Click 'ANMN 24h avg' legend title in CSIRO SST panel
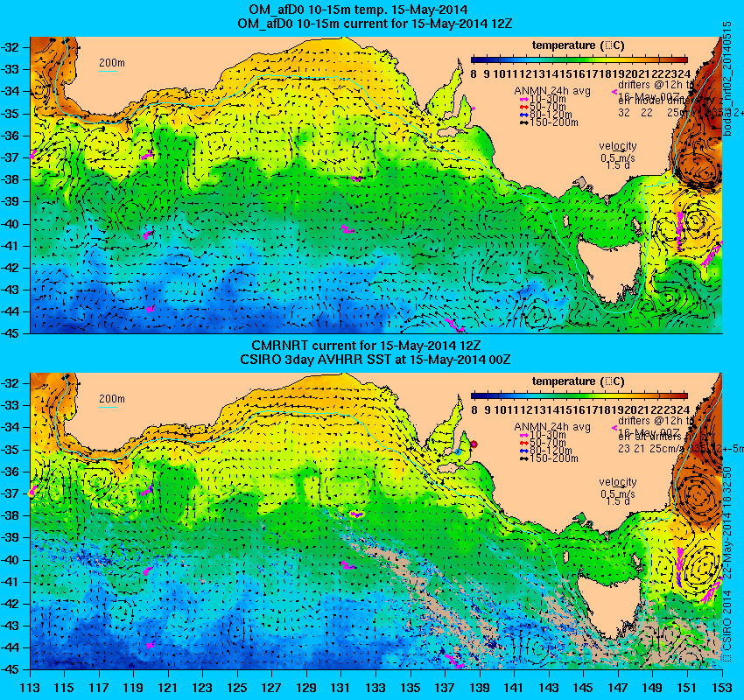 552,427
